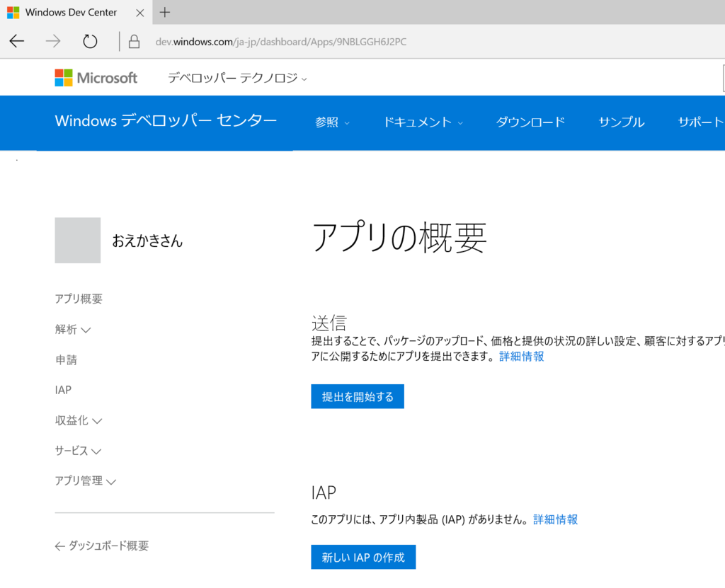Screen dimensions: 725x588
Task: Click the 送信 section heading
Action: (329, 323)
